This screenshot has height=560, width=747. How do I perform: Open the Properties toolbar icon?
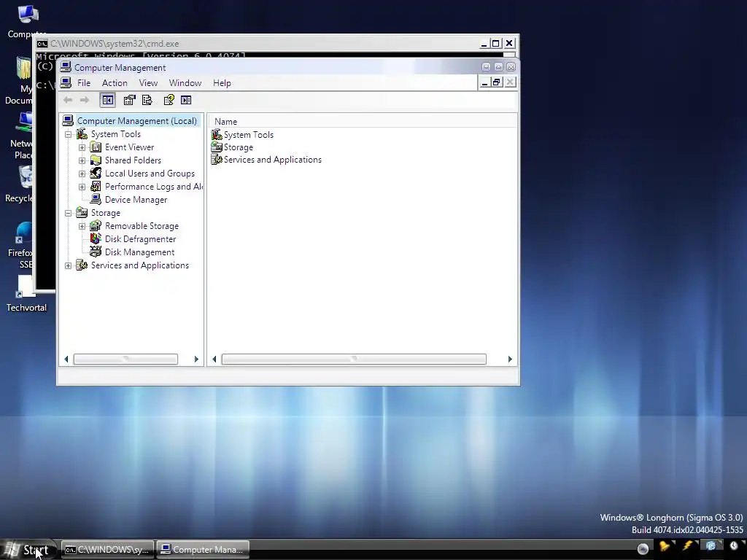click(129, 100)
